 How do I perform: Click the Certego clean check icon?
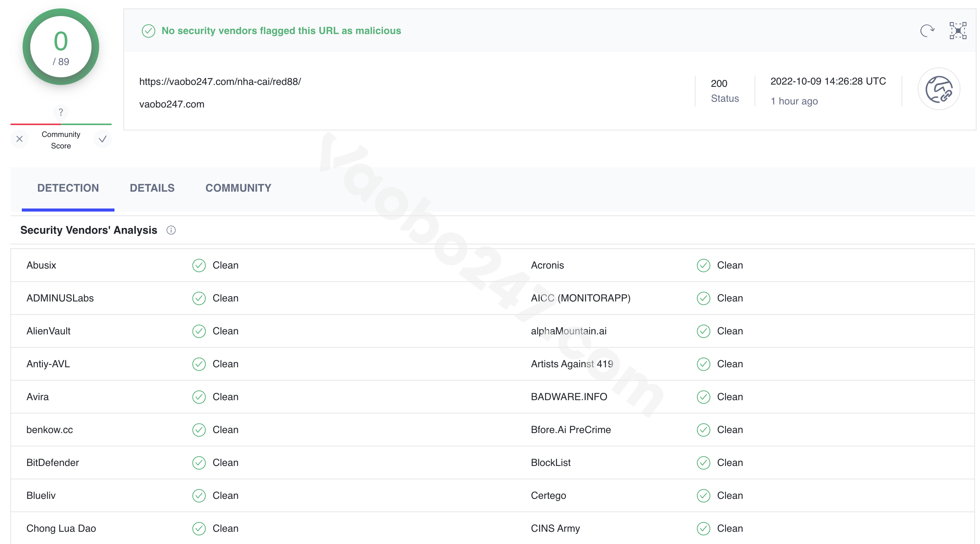coord(704,496)
